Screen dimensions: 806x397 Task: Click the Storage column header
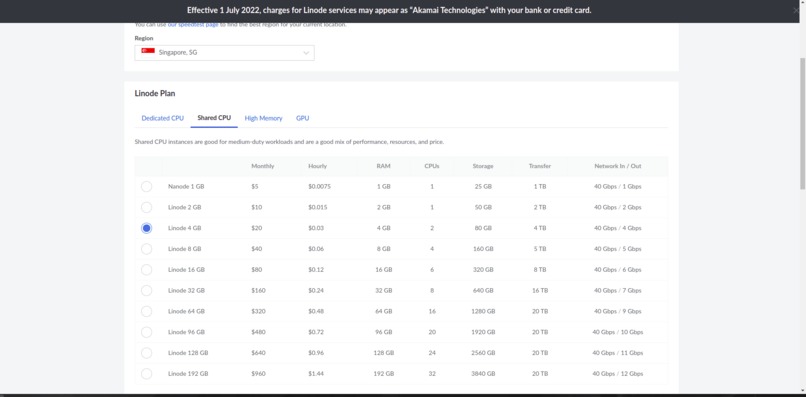click(483, 166)
